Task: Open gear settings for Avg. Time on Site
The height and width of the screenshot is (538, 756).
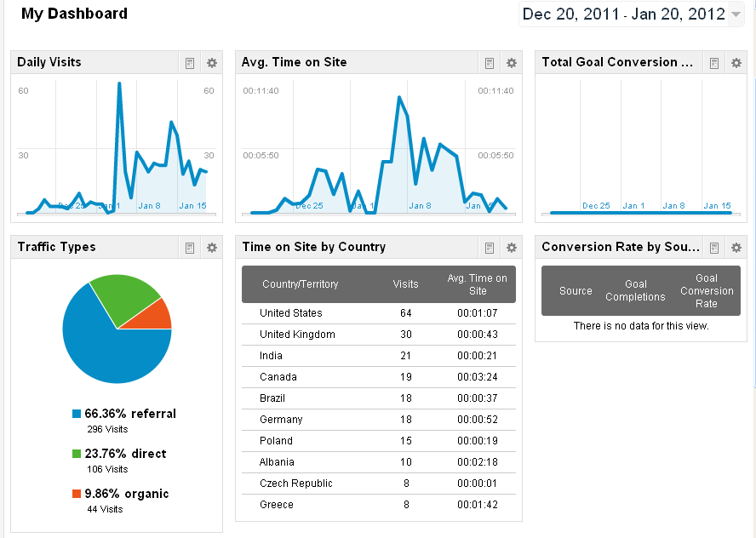Action: [x=511, y=63]
